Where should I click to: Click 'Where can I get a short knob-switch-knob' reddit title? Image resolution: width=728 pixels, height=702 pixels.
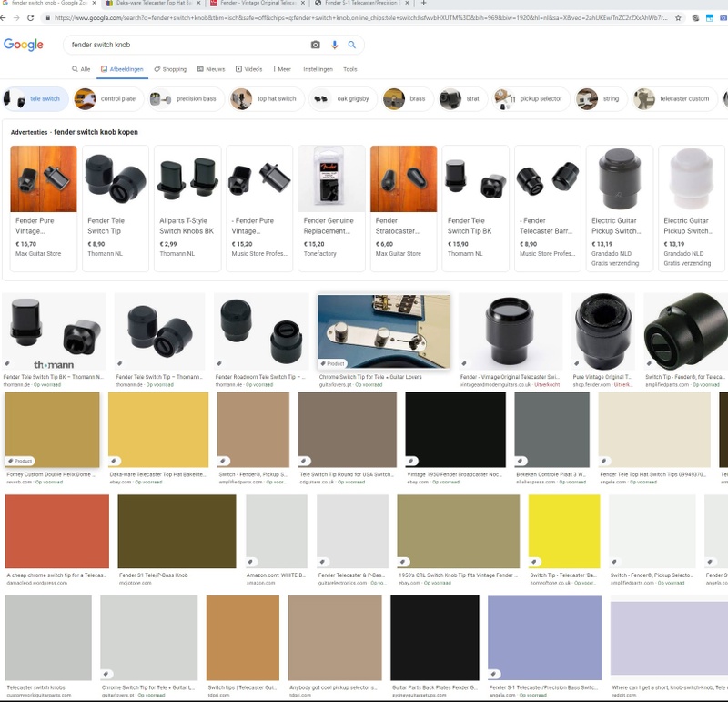(x=669, y=687)
